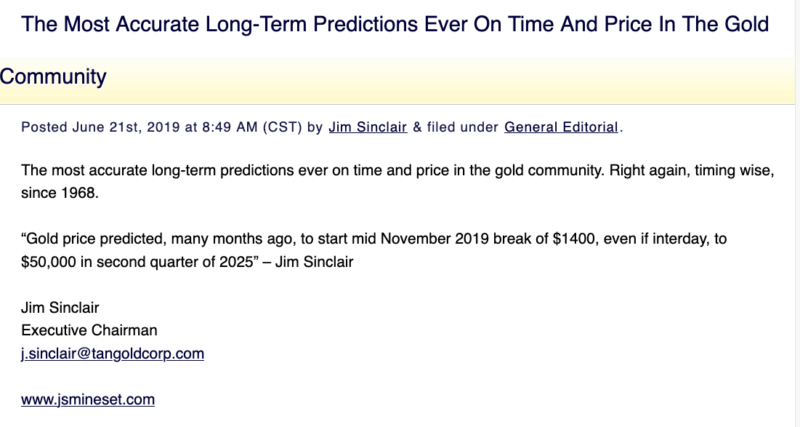Click the word 'Posted' in byline
Viewport: 800px width, 427px height.
pos(44,127)
